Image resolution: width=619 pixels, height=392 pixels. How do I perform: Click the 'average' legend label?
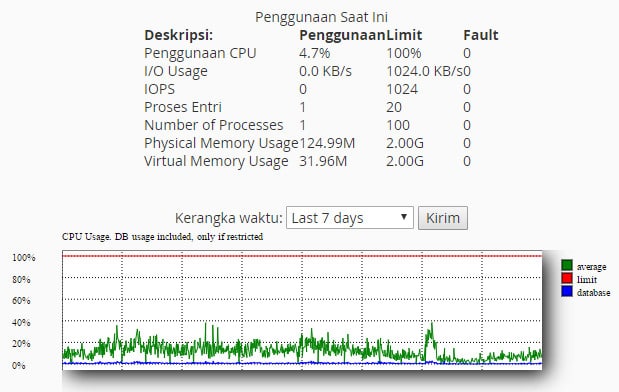click(x=591, y=267)
